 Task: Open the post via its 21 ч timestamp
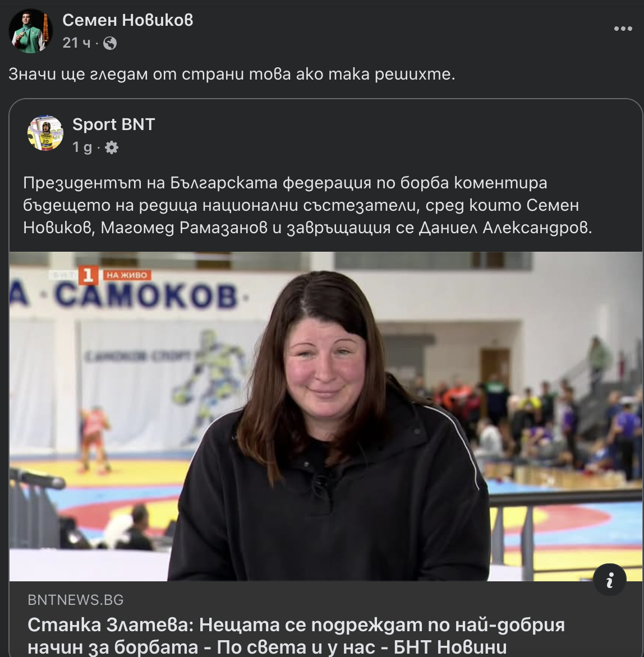click(x=76, y=43)
